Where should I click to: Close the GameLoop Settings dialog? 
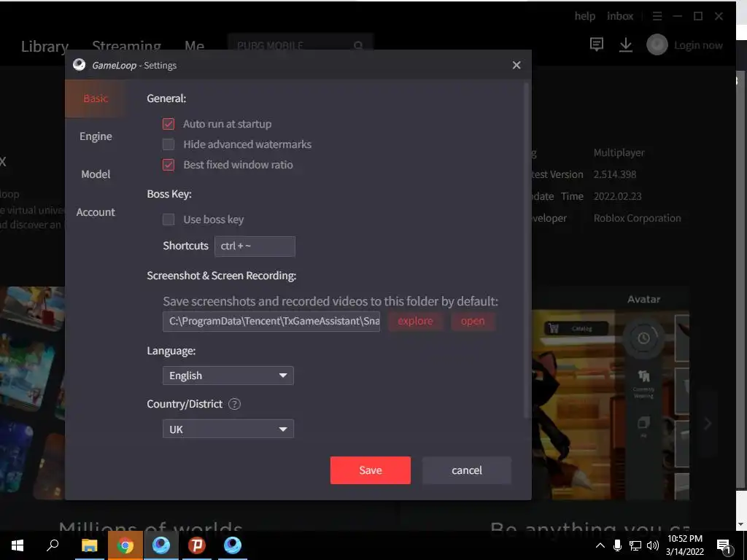tap(516, 65)
